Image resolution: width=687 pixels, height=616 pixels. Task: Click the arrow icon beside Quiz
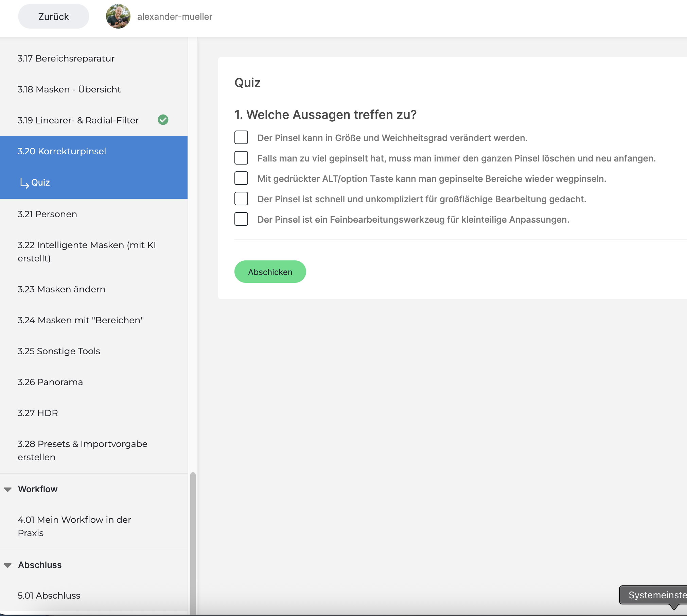[x=24, y=183]
